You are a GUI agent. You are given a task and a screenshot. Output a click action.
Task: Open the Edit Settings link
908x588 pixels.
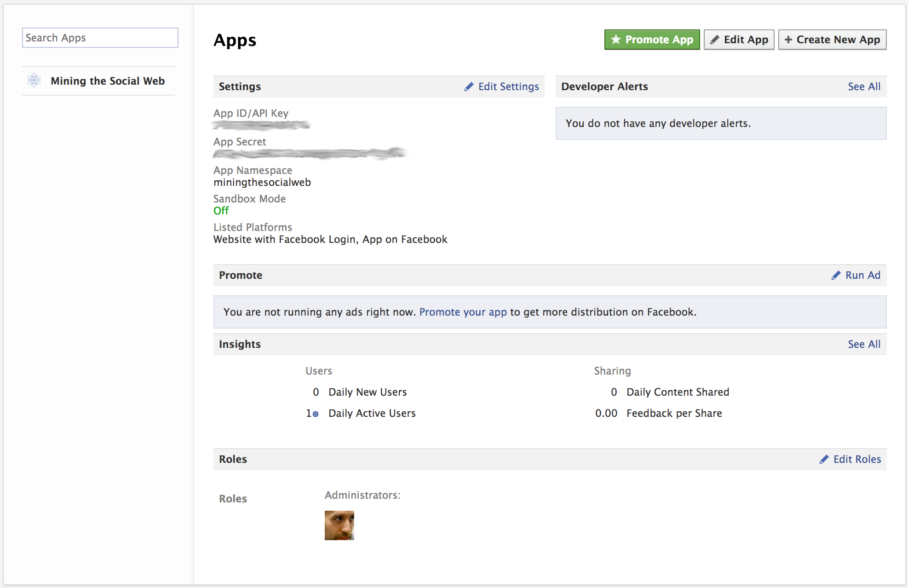point(508,86)
